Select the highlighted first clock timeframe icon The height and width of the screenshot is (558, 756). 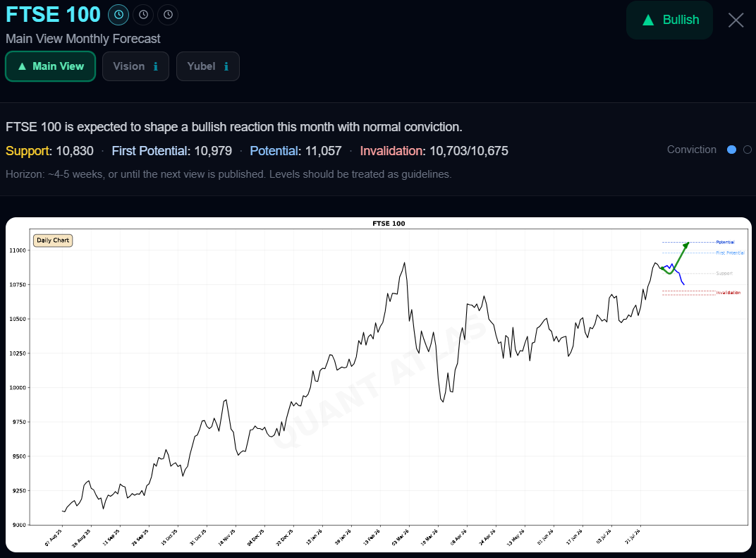(118, 15)
